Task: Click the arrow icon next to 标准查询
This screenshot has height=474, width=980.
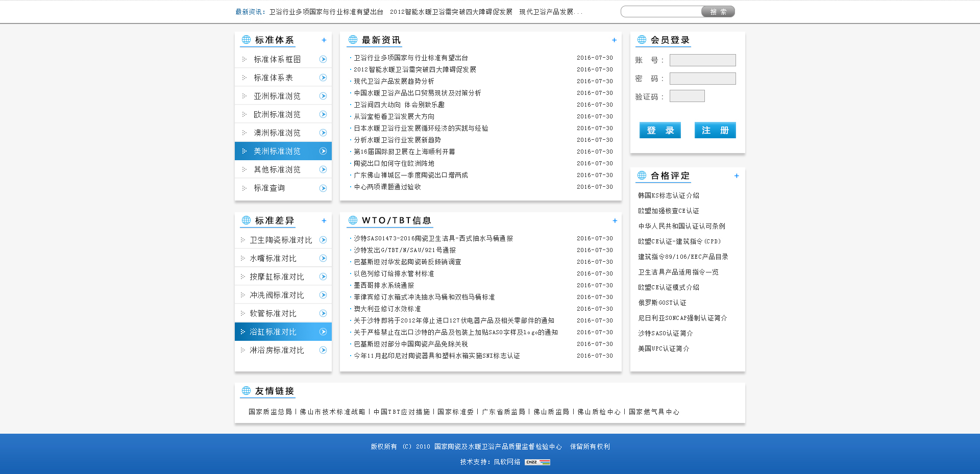Action: click(323, 188)
